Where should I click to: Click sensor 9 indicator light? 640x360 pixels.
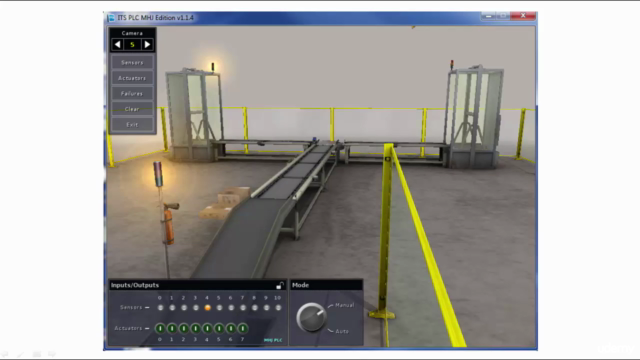(x=267, y=308)
